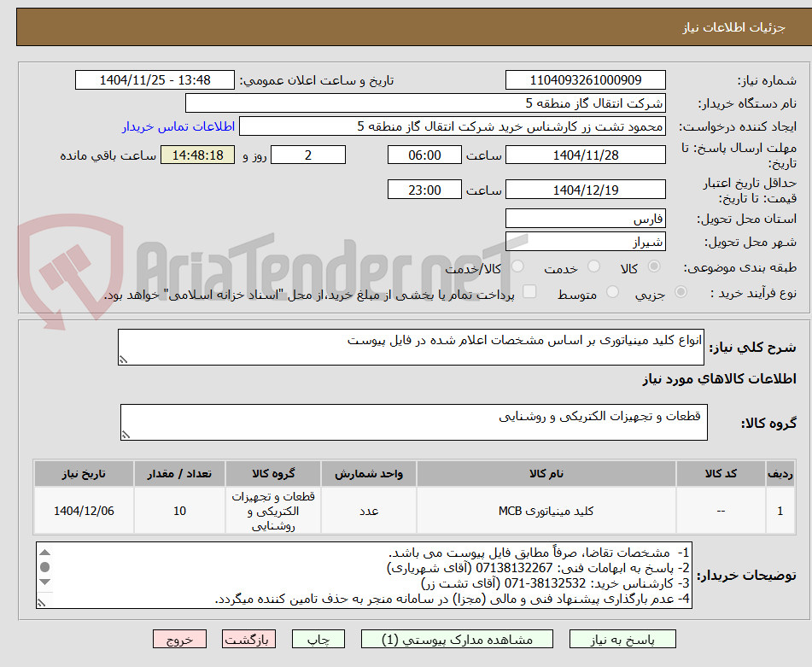Screen dimensions: 812x667
Task: Open اطلاعات تماس خریدار contact link
Action: [178, 127]
